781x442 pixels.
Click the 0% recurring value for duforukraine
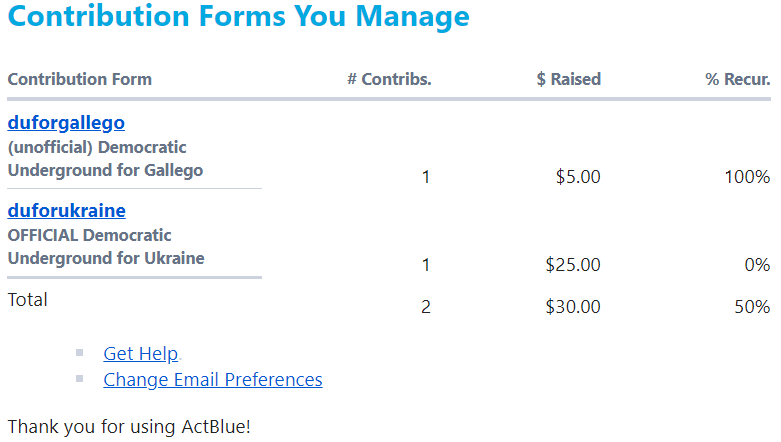click(757, 265)
